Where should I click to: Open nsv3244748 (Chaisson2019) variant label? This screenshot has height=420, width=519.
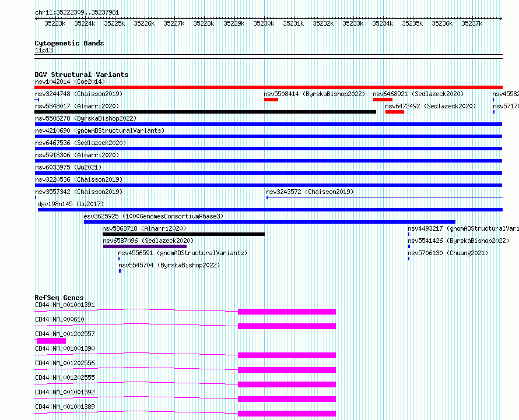(79, 94)
